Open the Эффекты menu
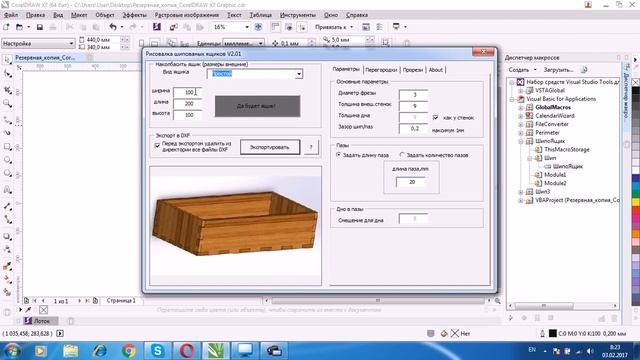Screen dimensions: 640x360 pos(134,15)
